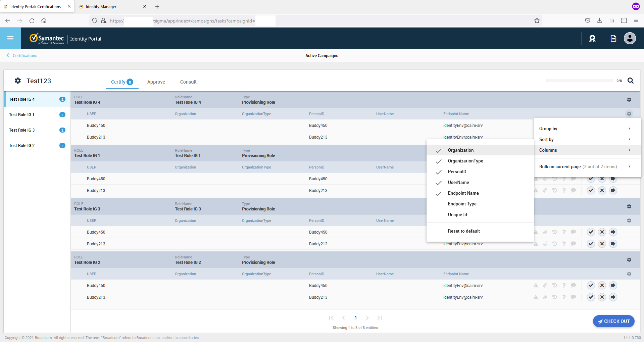The image size is (644, 342).
Task: Toggle the UserName column off
Action: [458, 183]
